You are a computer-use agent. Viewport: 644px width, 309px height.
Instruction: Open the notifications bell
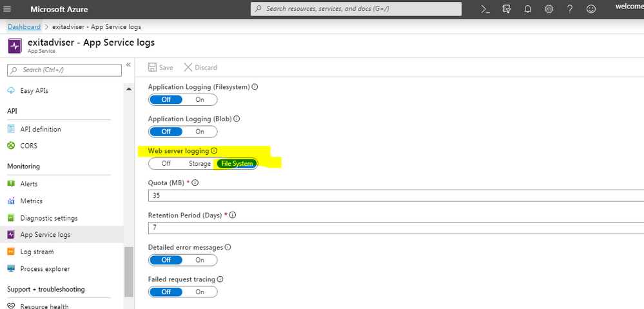(x=527, y=9)
